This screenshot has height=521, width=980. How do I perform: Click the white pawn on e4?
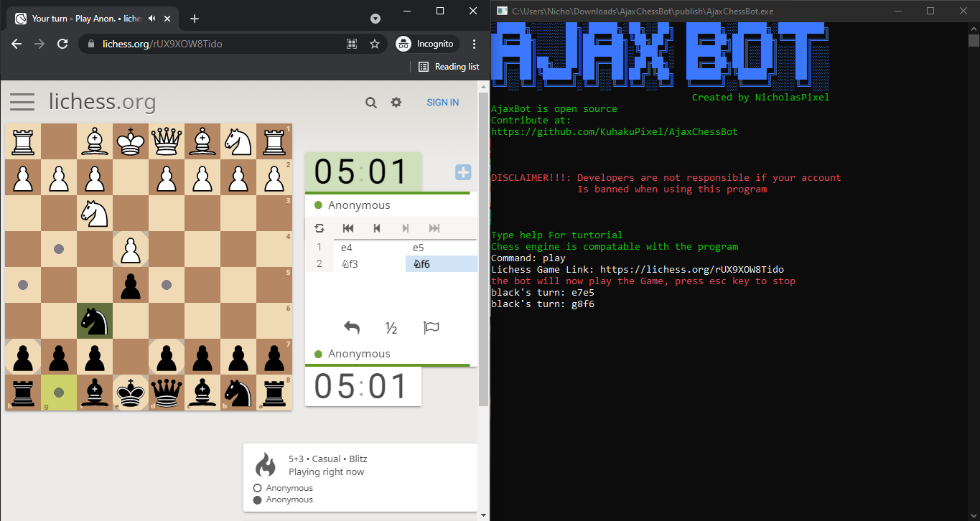tap(131, 249)
